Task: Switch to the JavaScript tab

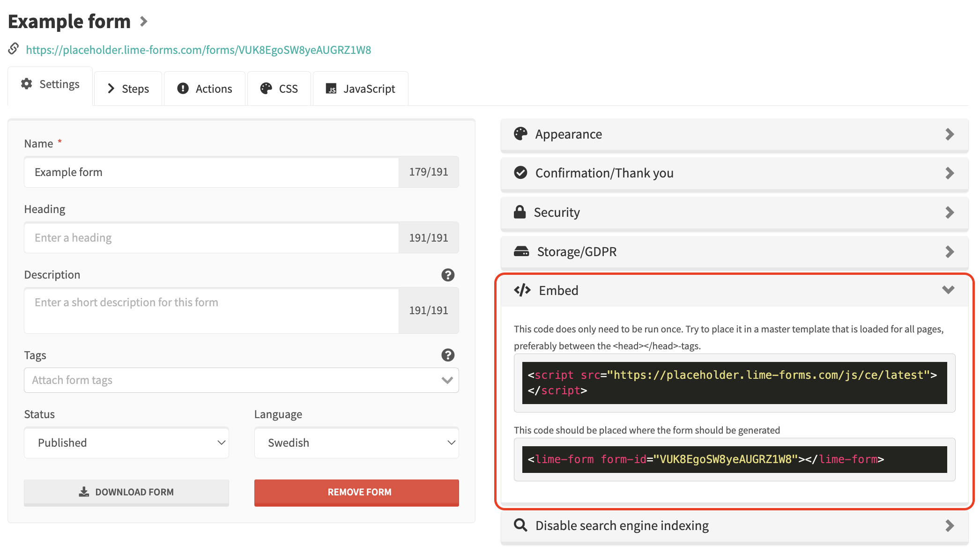Action: point(360,88)
